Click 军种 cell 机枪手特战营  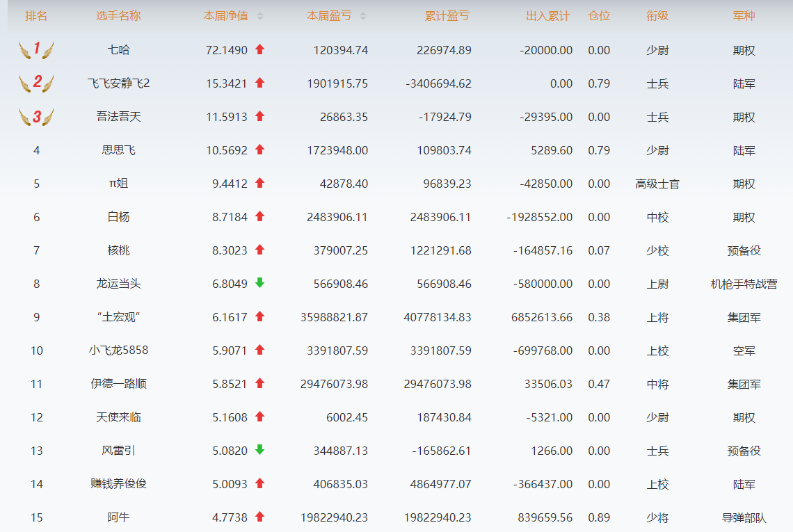744,284
